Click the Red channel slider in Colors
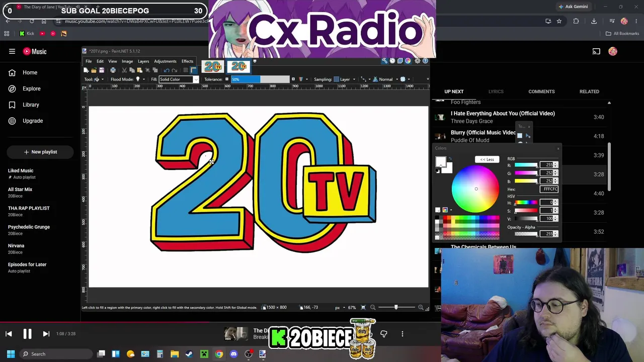 (x=526, y=165)
